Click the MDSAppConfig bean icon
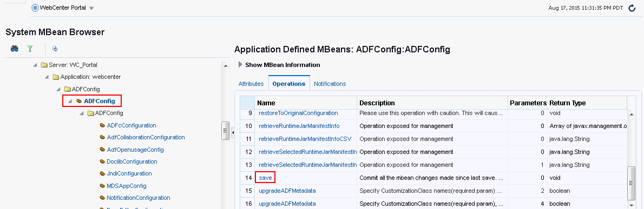 103,186
